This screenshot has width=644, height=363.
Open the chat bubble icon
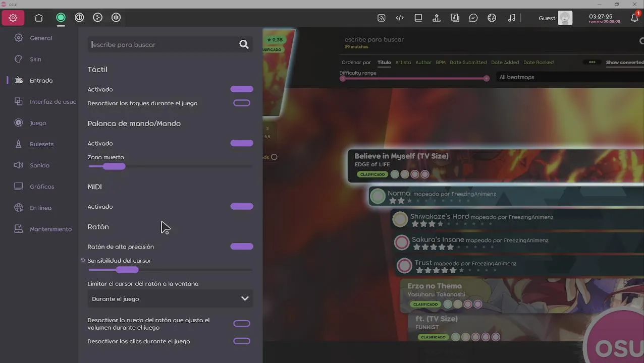[x=473, y=18]
